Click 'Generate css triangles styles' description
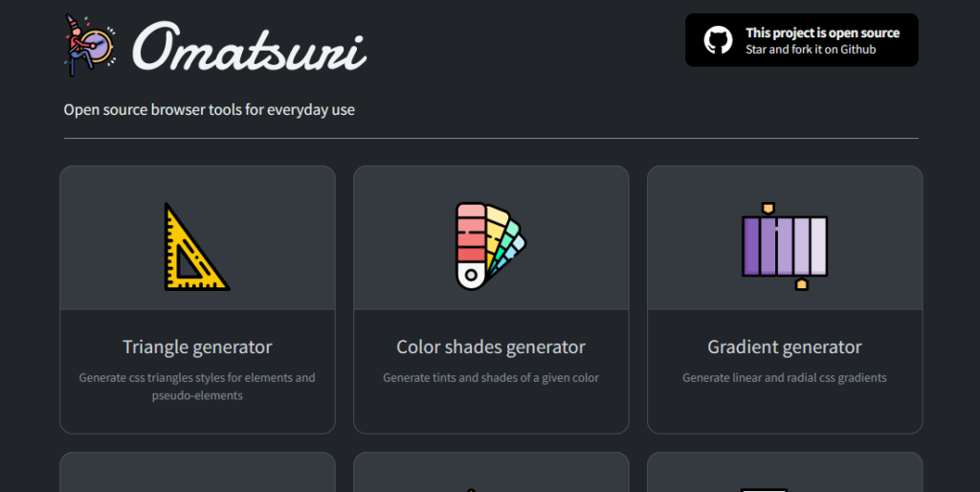Image resolution: width=980 pixels, height=492 pixels. click(197, 387)
